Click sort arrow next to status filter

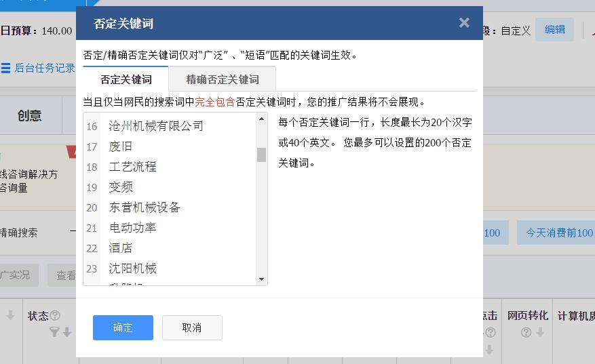67,332
